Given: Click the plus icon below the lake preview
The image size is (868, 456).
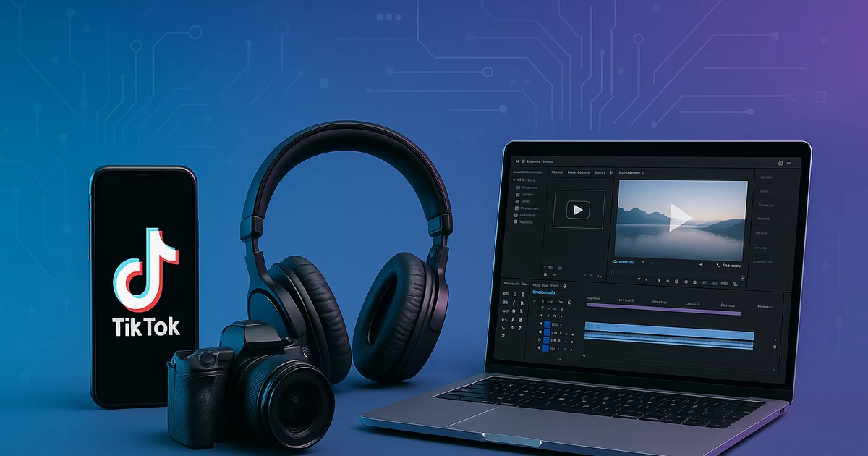Looking at the screenshot, I should [701, 266].
